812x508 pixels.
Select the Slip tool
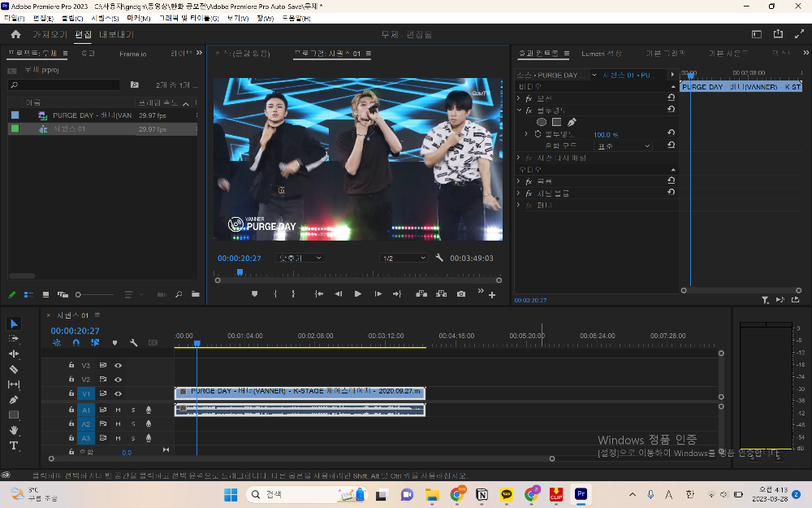click(x=14, y=384)
